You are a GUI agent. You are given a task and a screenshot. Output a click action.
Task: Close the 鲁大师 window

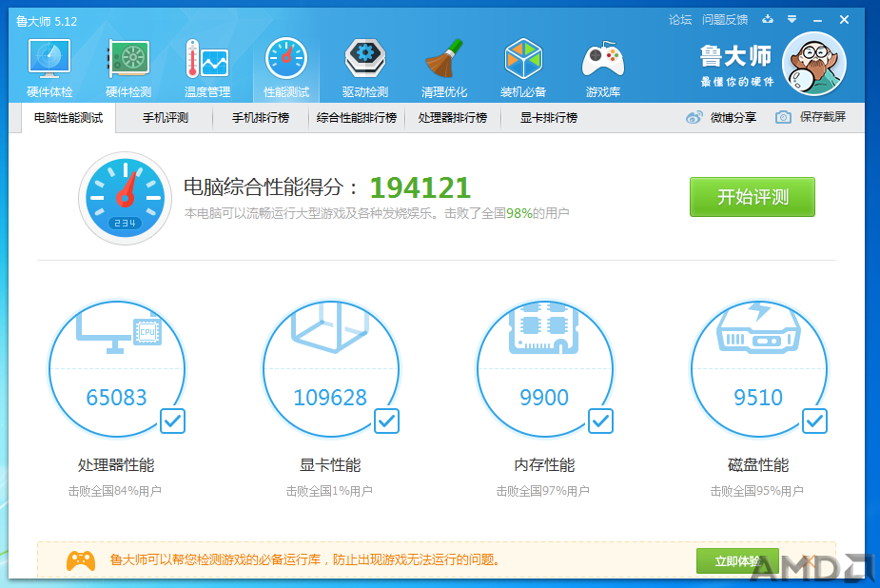[844, 20]
